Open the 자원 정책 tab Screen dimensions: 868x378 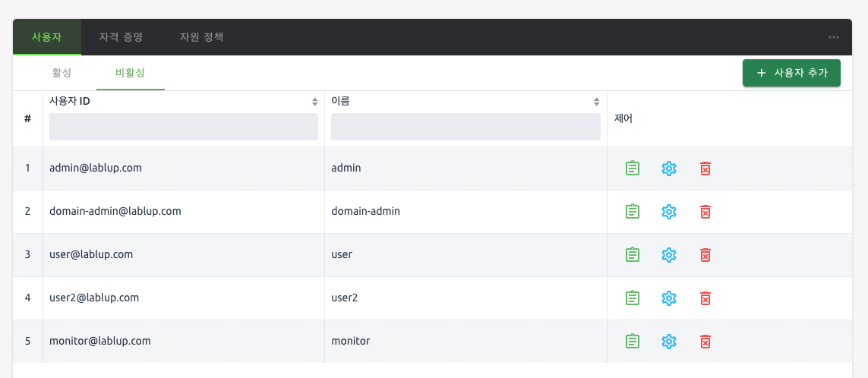coord(201,37)
